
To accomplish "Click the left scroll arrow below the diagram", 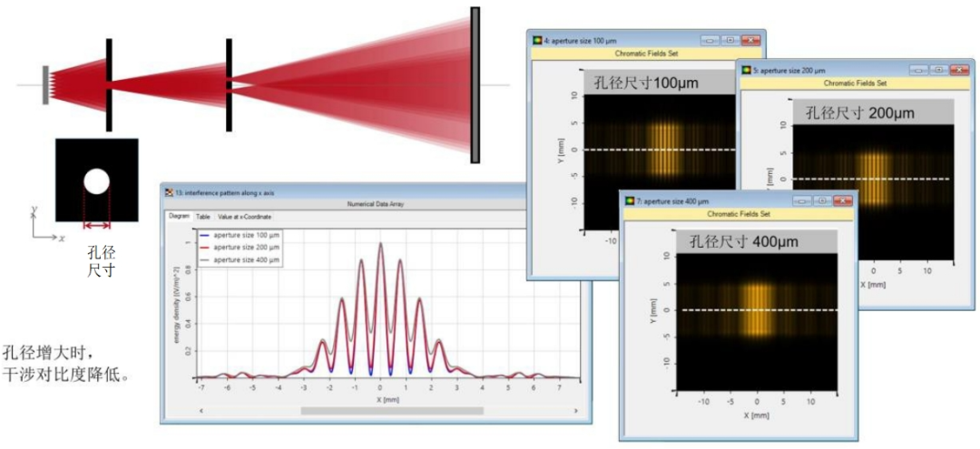I will click(201, 411).
